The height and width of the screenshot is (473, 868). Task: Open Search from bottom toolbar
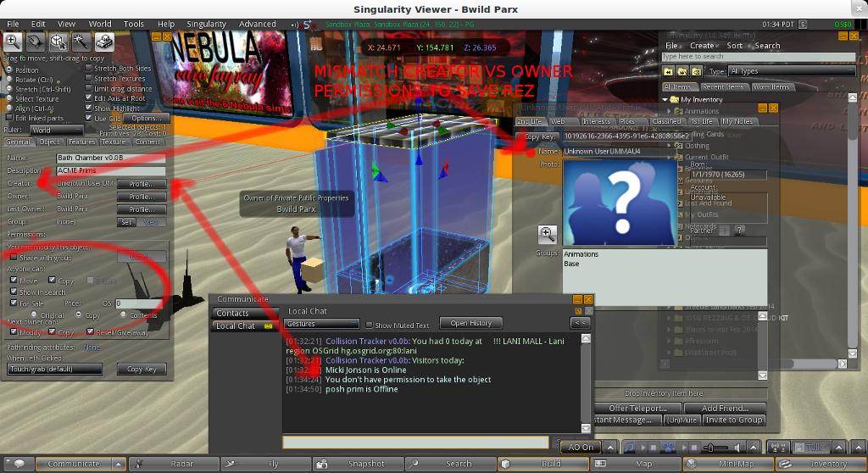(x=451, y=465)
